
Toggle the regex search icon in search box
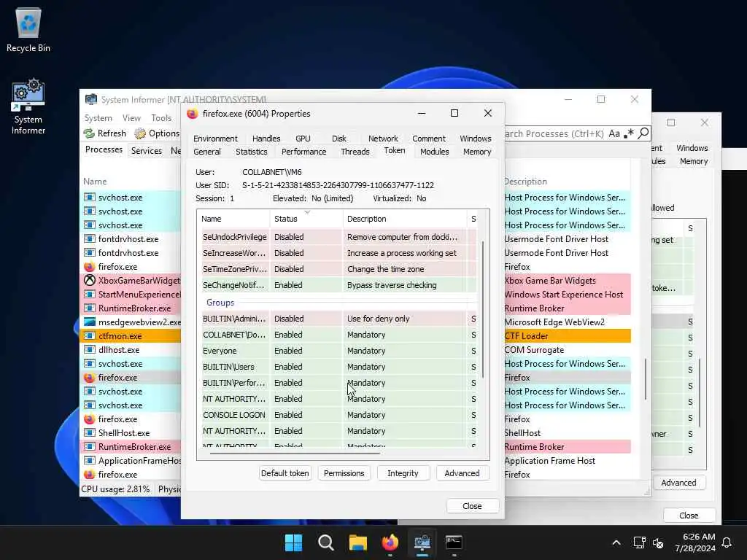pyautogui.click(x=630, y=133)
